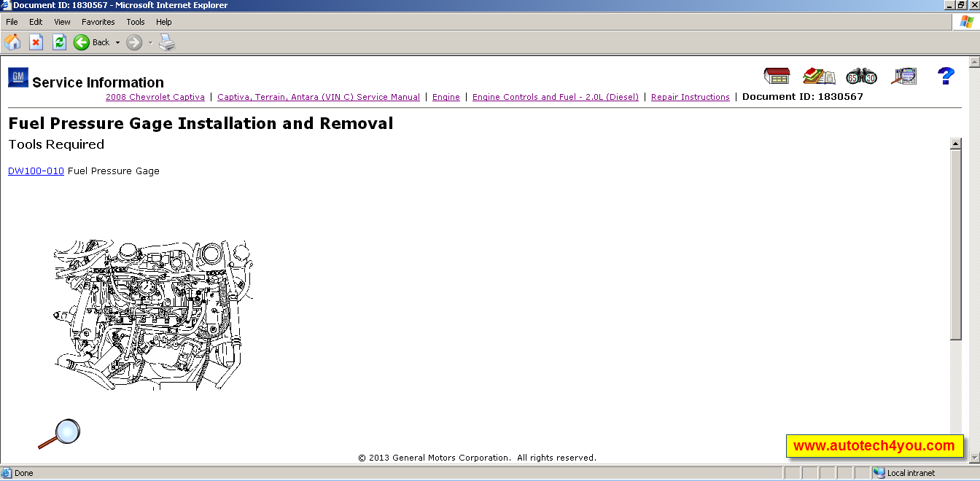980x481 pixels.
Task: Open the Help menu
Action: click(164, 22)
